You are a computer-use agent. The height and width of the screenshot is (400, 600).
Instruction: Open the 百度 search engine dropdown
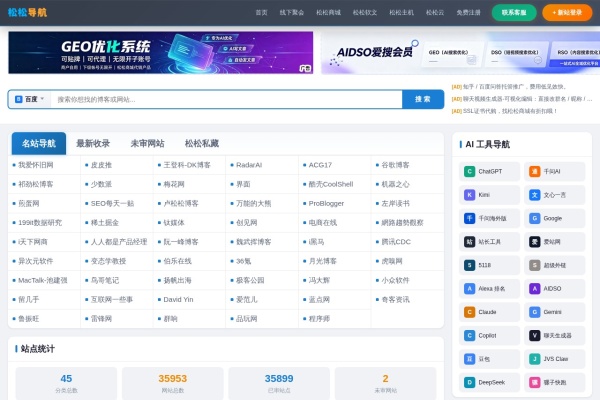tap(29, 99)
